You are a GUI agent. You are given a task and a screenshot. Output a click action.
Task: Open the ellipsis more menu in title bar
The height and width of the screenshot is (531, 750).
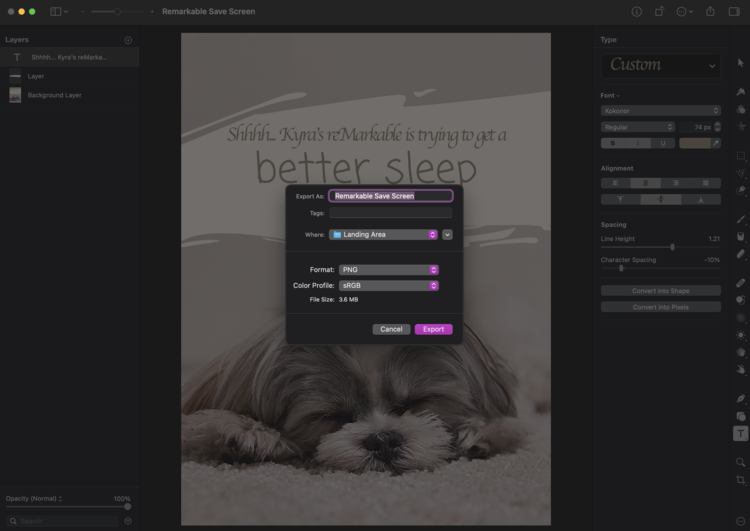(685, 11)
